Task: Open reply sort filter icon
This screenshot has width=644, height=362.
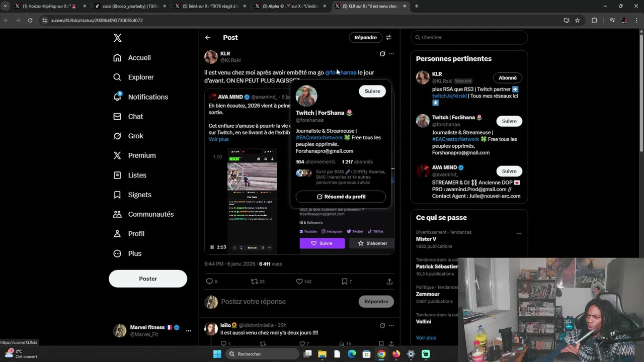Action: click(x=388, y=38)
